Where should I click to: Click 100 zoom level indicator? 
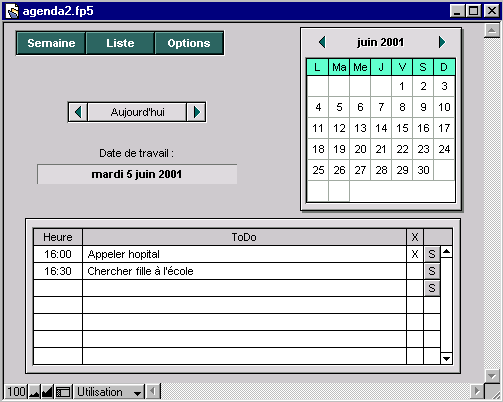16,392
